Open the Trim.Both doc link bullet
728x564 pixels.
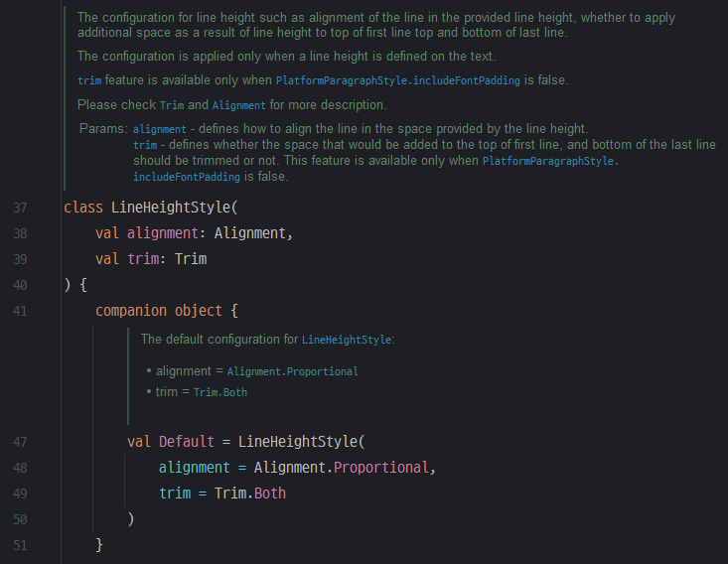pyautogui.click(x=220, y=392)
